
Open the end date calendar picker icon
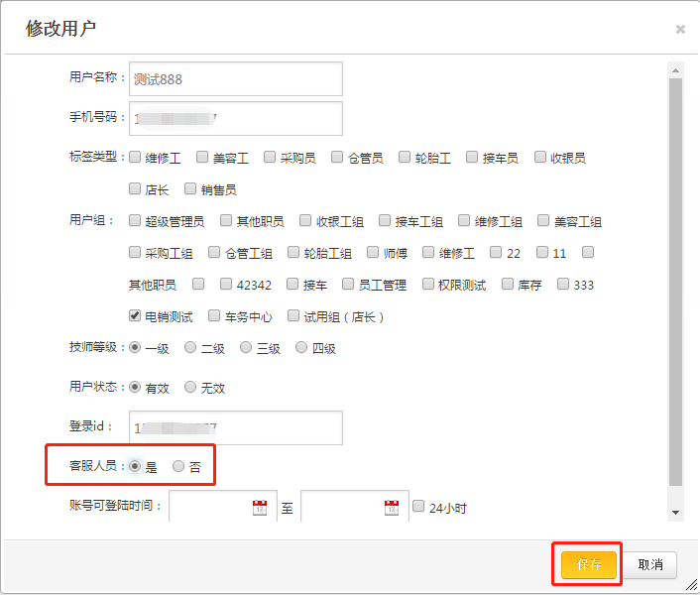391,508
